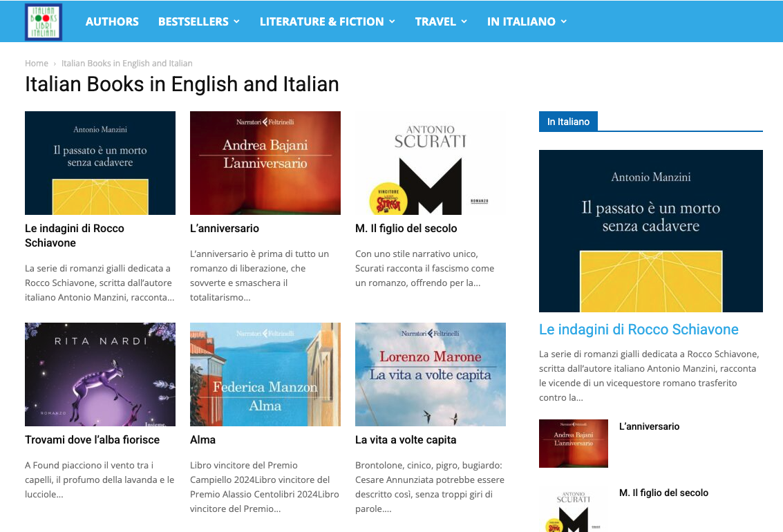The width and height of the screenshot is (783, 532).
Task: Open the large sidebar Manzini cover image
Action: coord(650,231)
